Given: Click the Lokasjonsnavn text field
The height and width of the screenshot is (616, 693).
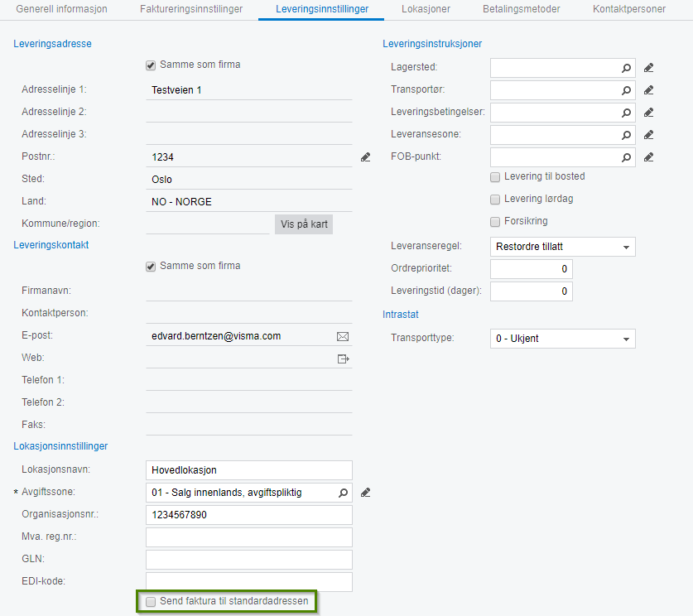Looking at the screenshot, I should pos(248,470).
